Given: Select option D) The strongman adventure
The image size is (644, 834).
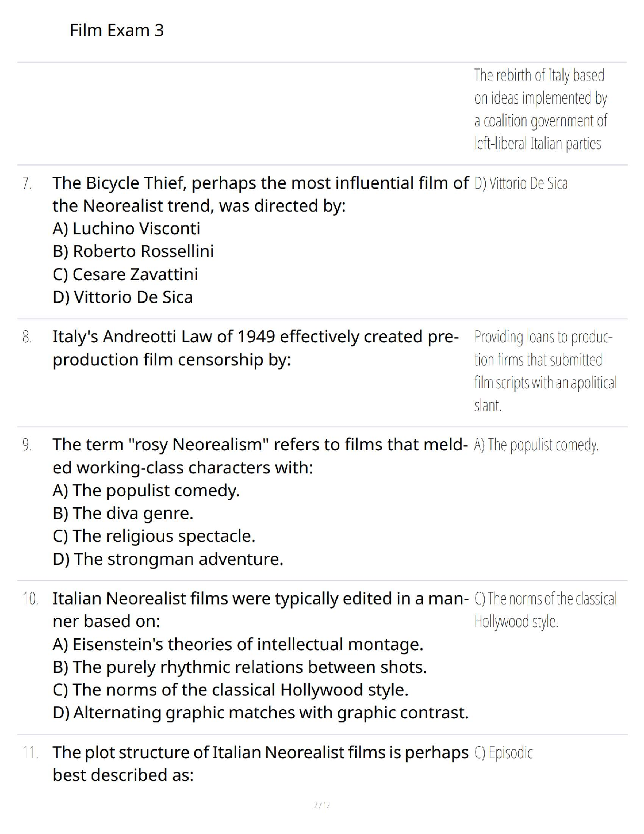Looking at the screenshot, I should (168, 559).
